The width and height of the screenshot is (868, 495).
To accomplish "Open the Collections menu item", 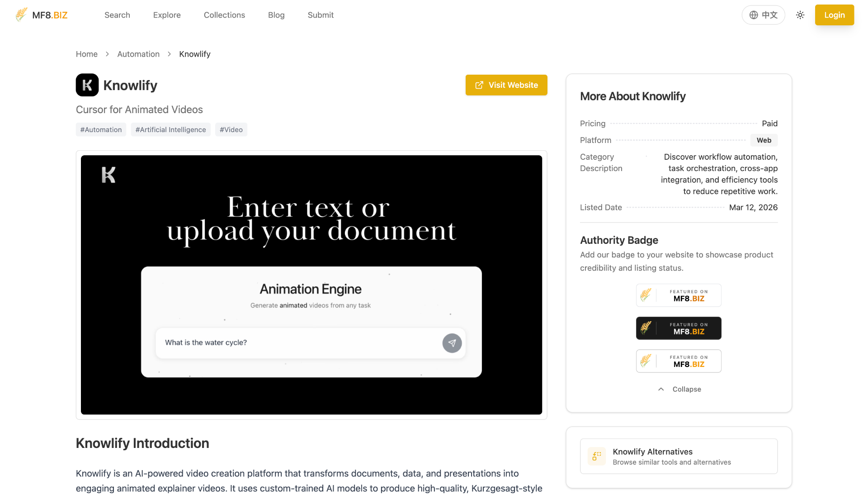I will point(224,15).
